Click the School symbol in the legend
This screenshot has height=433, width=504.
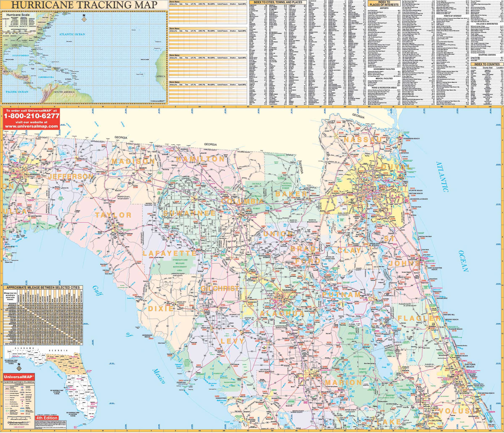[x=22, y=406]
